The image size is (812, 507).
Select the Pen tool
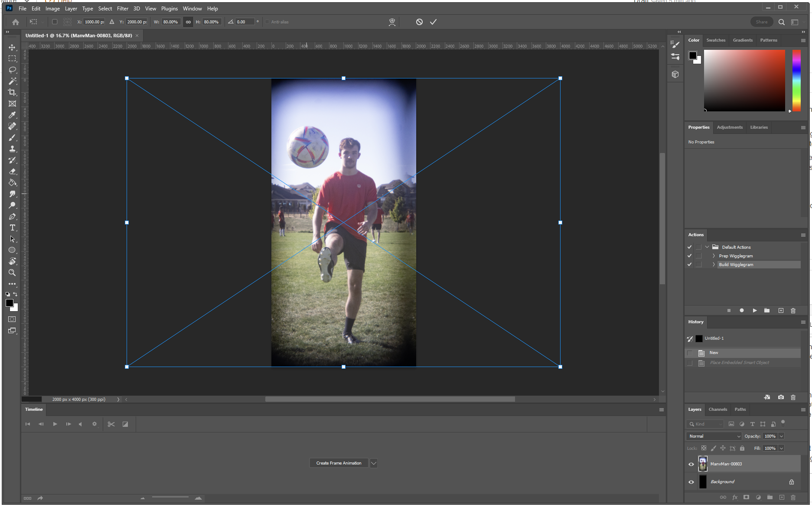click(x=12, y=216)
